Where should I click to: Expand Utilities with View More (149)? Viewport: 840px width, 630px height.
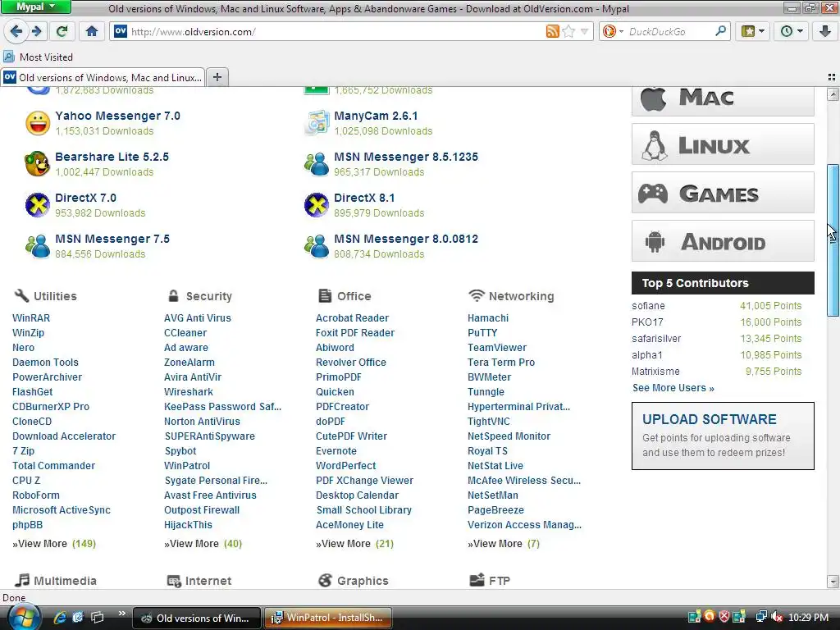pyautogui.click(x=54, y=544)
